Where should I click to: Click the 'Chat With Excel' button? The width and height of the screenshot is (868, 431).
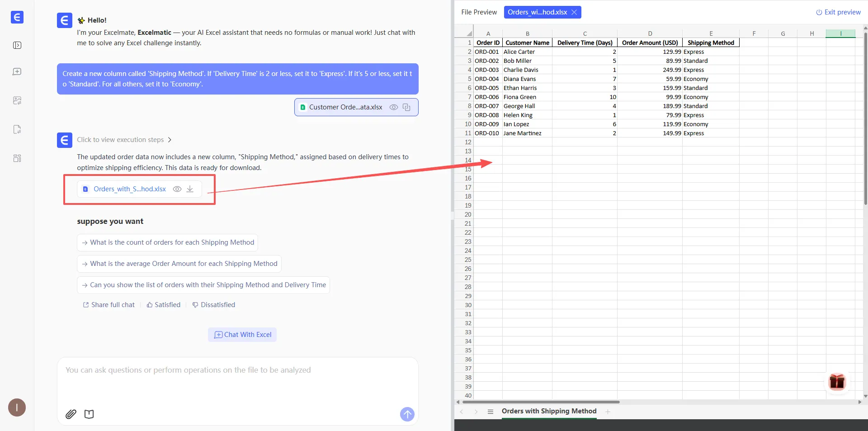click(x=242, y=335)
